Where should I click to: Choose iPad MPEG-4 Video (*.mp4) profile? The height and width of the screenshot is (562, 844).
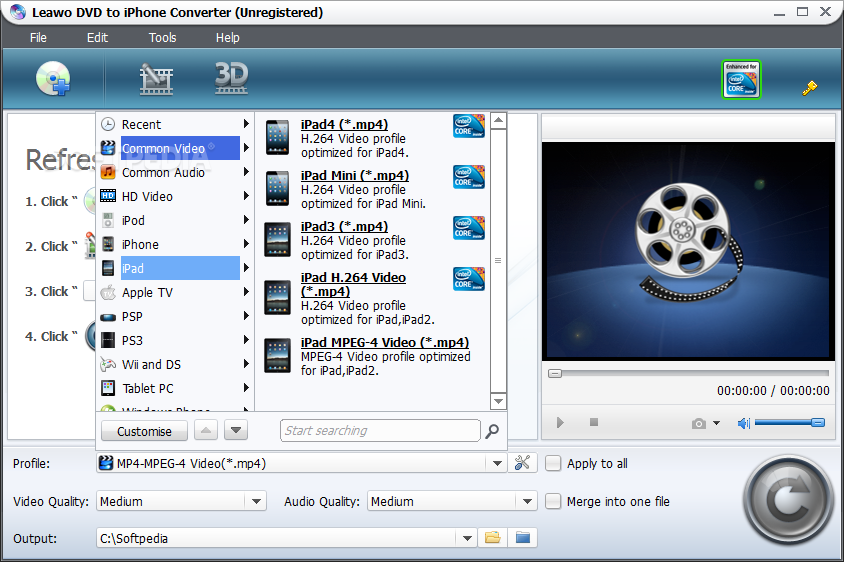[x=385, y=342]
